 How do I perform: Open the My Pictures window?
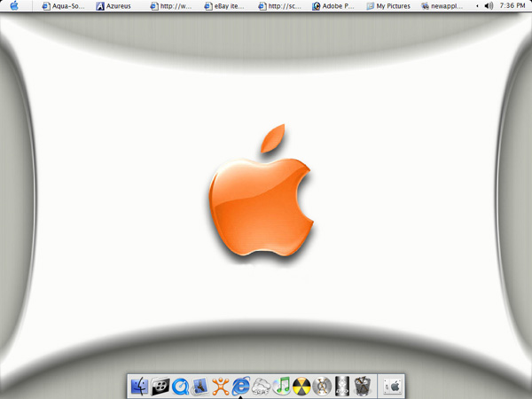(x=388, y=6)
